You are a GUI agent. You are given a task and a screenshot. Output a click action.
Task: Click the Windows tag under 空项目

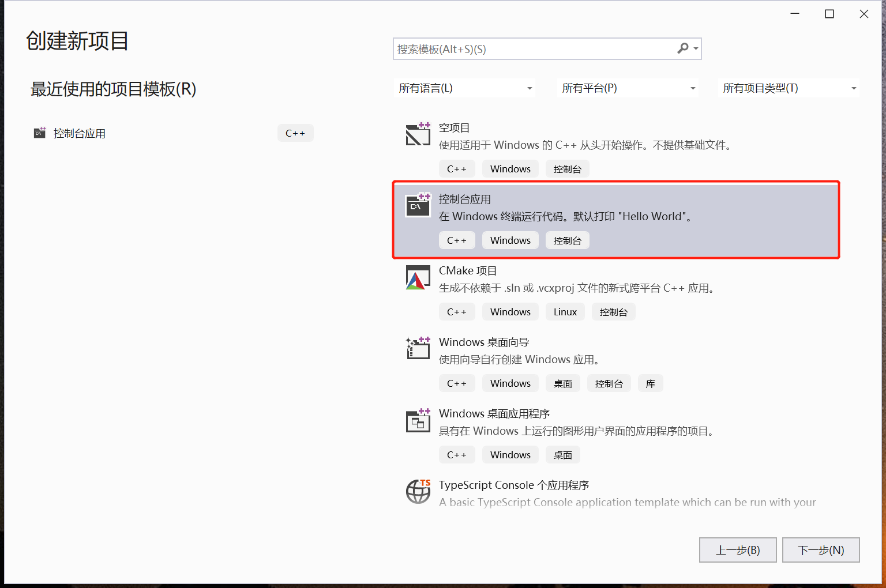[510, 169]
